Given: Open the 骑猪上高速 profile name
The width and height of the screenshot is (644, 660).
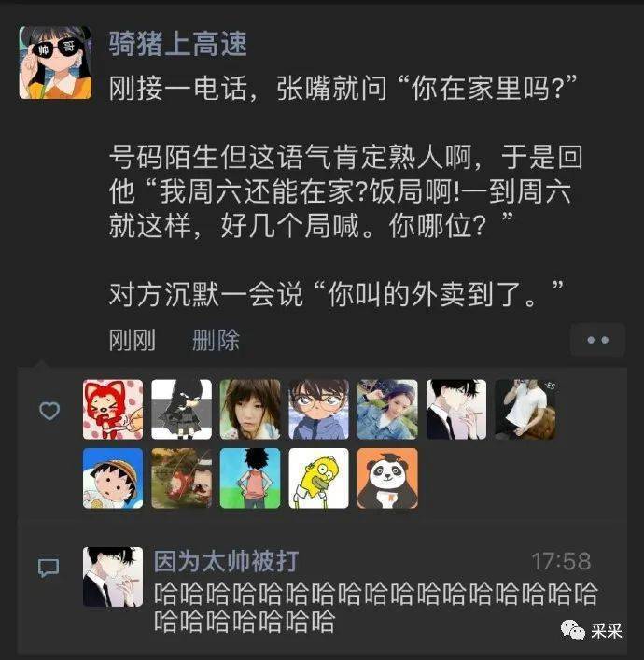Looking at the screenshot, I should 177,44.
